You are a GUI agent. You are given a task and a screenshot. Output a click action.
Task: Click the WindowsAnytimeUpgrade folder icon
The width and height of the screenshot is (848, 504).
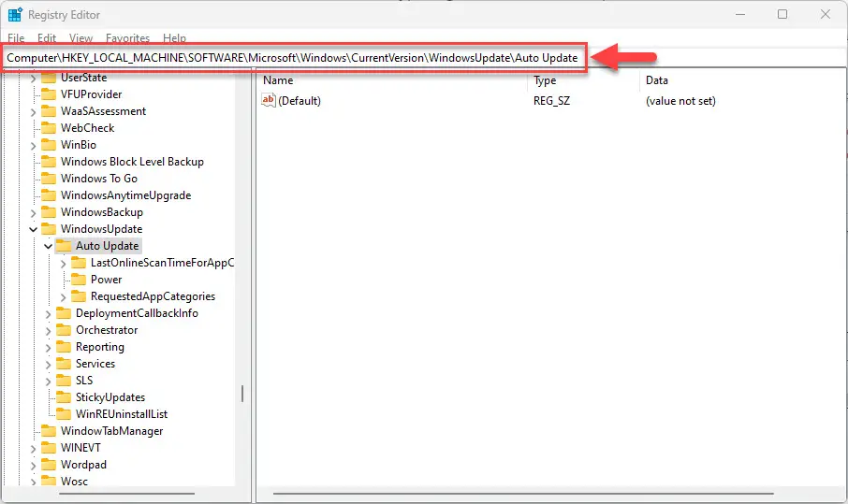49,195
